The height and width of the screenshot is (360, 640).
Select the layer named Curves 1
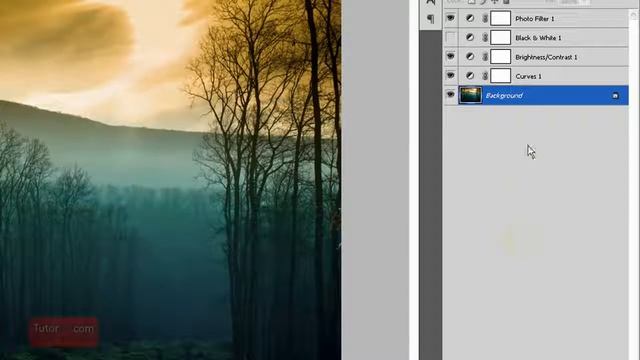tap(529, 76)
